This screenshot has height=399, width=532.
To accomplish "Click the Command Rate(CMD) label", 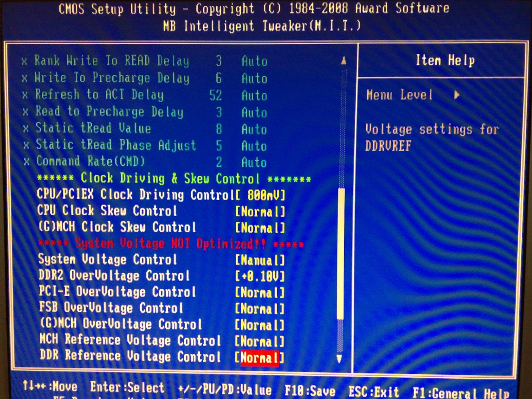I will click(91, 161).
